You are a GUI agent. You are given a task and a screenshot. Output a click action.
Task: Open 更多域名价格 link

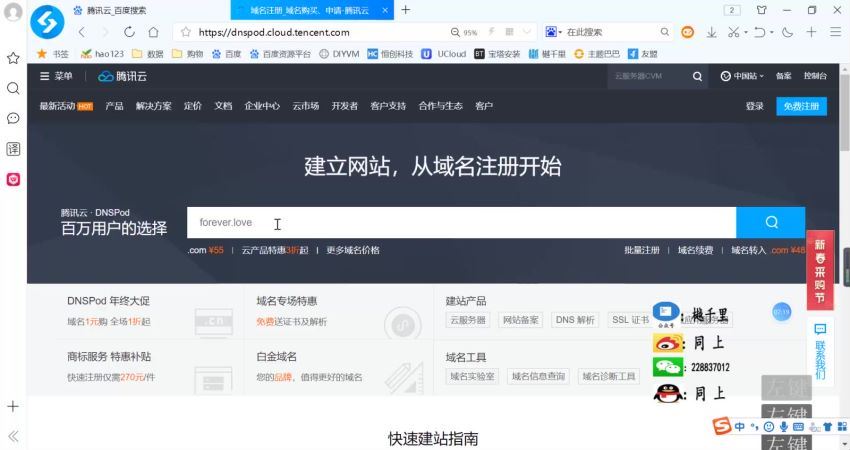coord(353,250)
